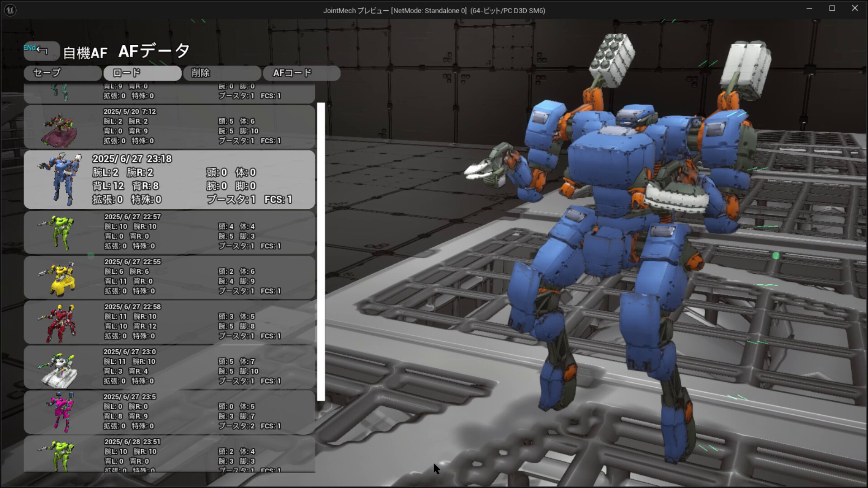Click the red mech thumbnail in the 22:58 slot

pos(61,322)
